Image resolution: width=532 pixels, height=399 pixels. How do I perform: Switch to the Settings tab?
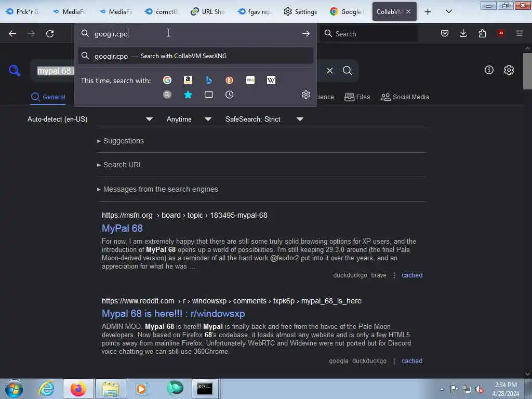(300, 12)
